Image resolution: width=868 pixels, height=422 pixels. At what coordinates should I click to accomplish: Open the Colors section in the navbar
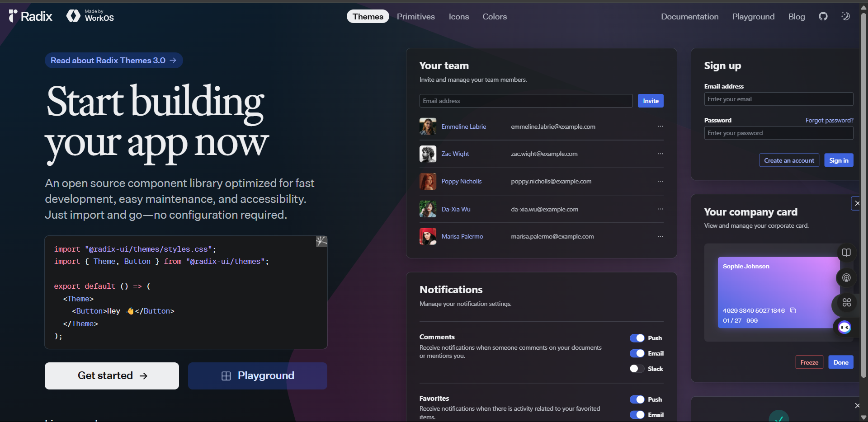(494, 16)
